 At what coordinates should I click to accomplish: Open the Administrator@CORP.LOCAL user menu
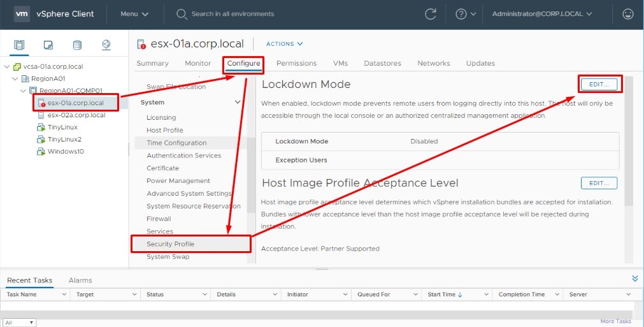(542, 14)
